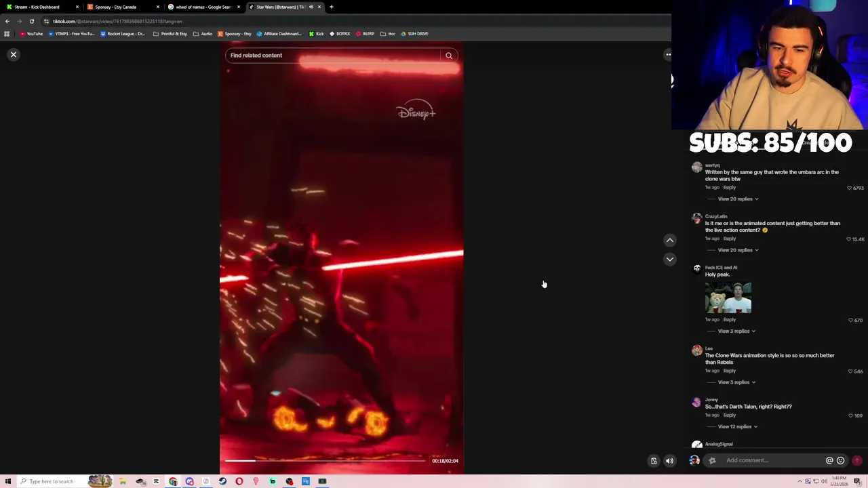
Task: Open File Explorer from the taskbar
Action: click(123, 481)
